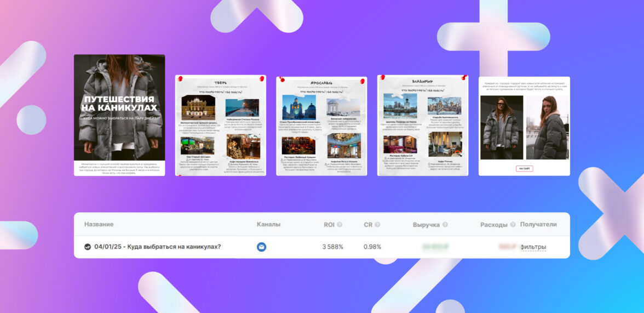
Task: Click the woman in glasses photo in last email
Action: 502,128
